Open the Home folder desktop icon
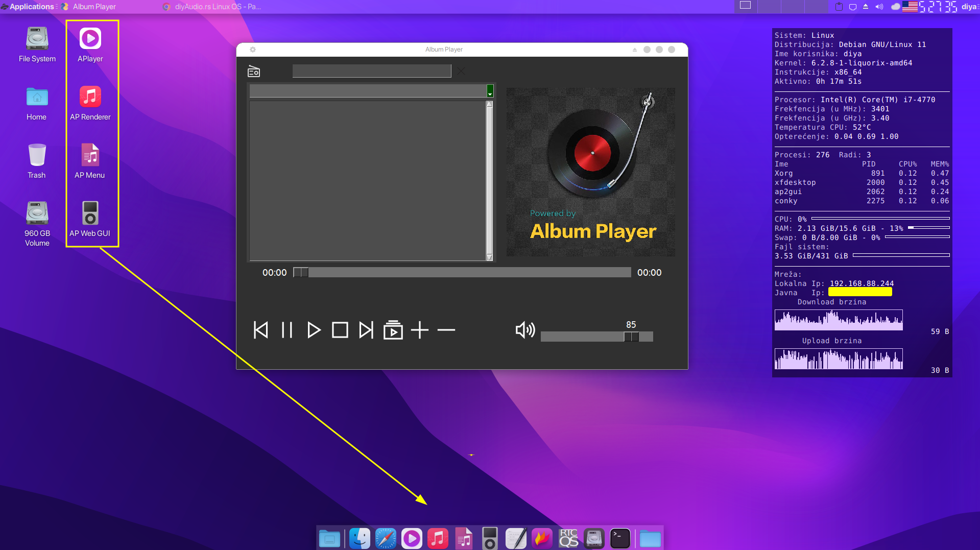980x550 pixels. (37, 103)
